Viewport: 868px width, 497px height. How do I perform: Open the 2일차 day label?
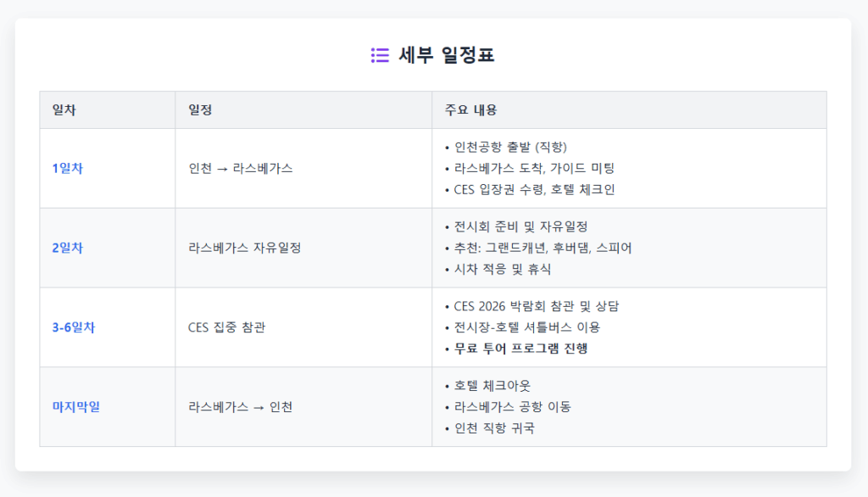[68, 248]
